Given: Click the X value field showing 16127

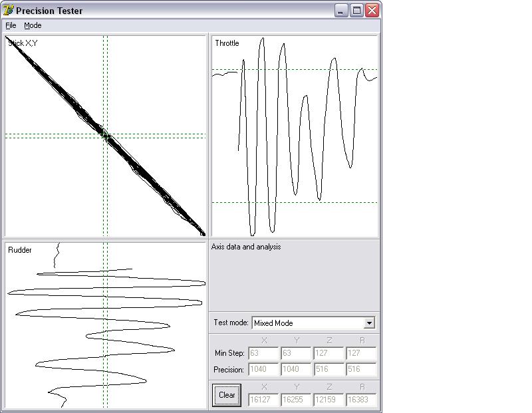Looking at the screenshot, I should [x=263, y=400].
